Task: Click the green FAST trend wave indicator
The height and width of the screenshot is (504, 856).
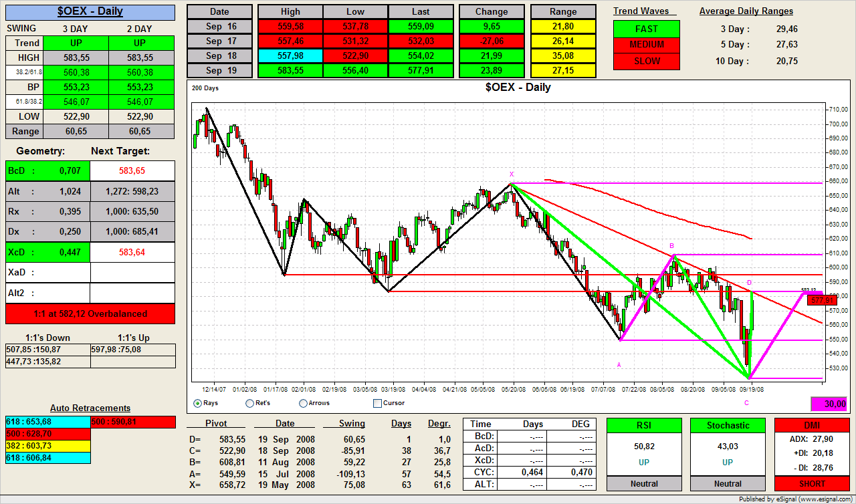Action: click(646, 29)
